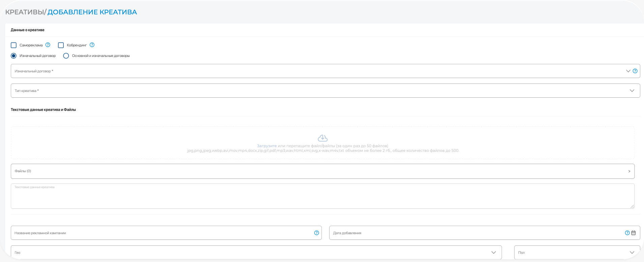644x262 pixels.
Task: Click help icon next to Кобрендинг
Action: 92,45
